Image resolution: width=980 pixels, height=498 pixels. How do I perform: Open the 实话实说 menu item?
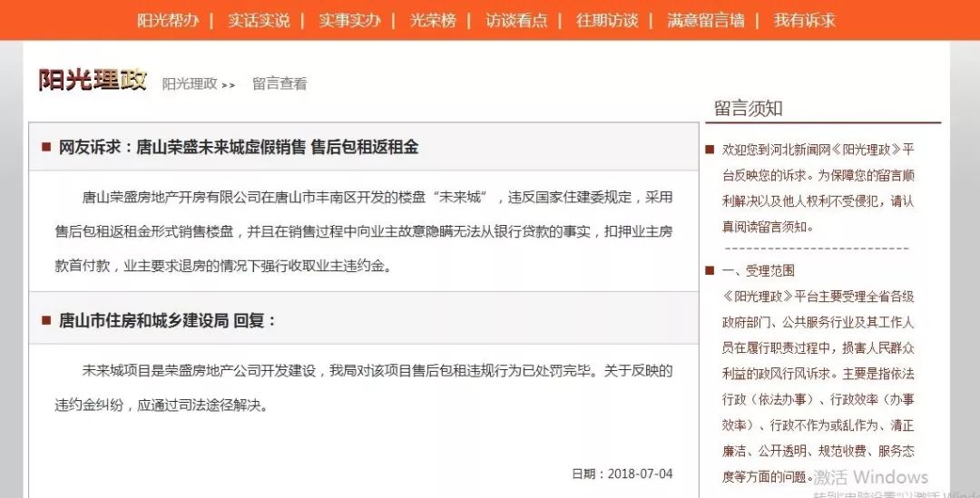point(259,20)
